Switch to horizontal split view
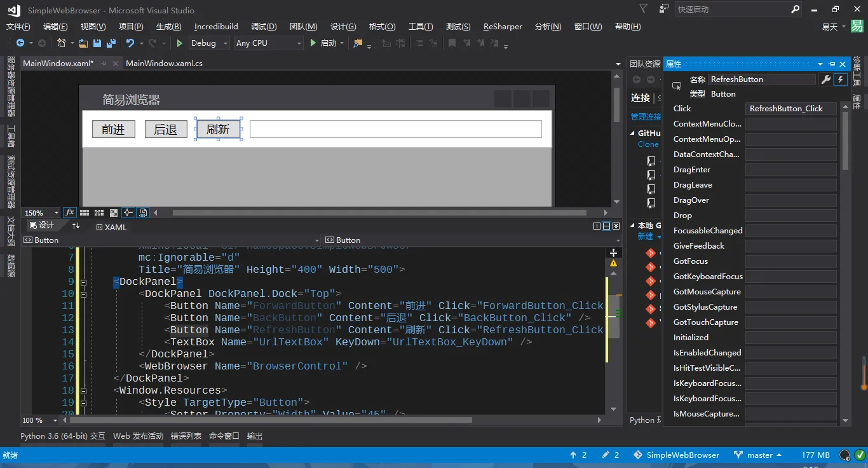 point(606,226)
